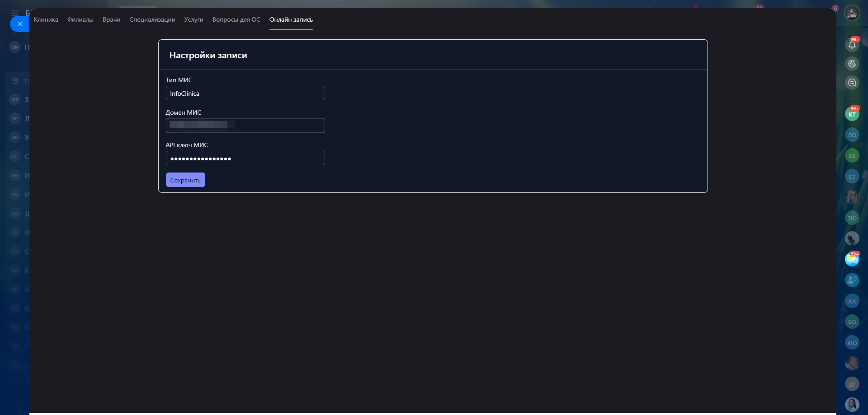
Task: Close the slider panel with the blue X button
Action: [x=20, y=24]
